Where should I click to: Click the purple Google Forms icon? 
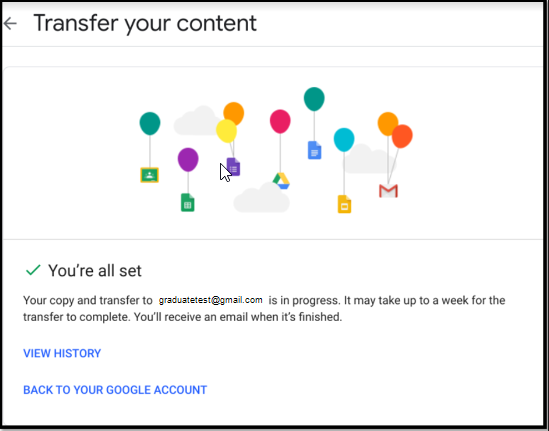pyautogui.click(x=234, y=167)
